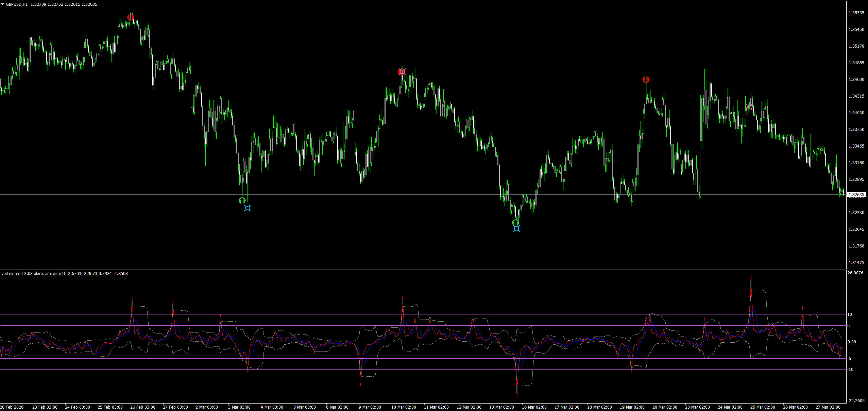Click the current price tag 1.32635

coord(856,195)
